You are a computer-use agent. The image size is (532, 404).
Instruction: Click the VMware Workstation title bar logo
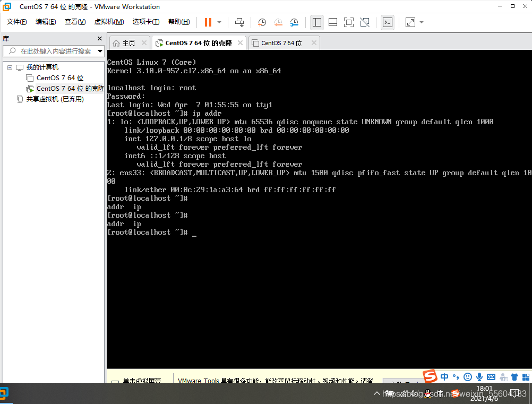(7, 6)
